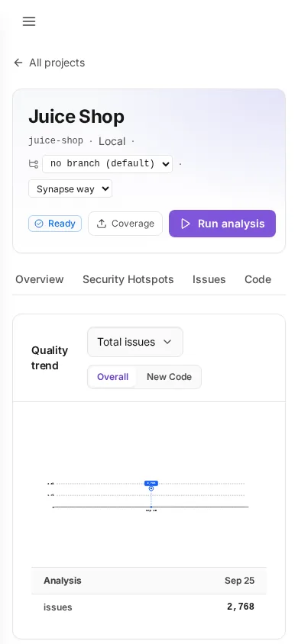Open the hamburger navigation menu
Screen dimensions: 298x644
[29, 21]
